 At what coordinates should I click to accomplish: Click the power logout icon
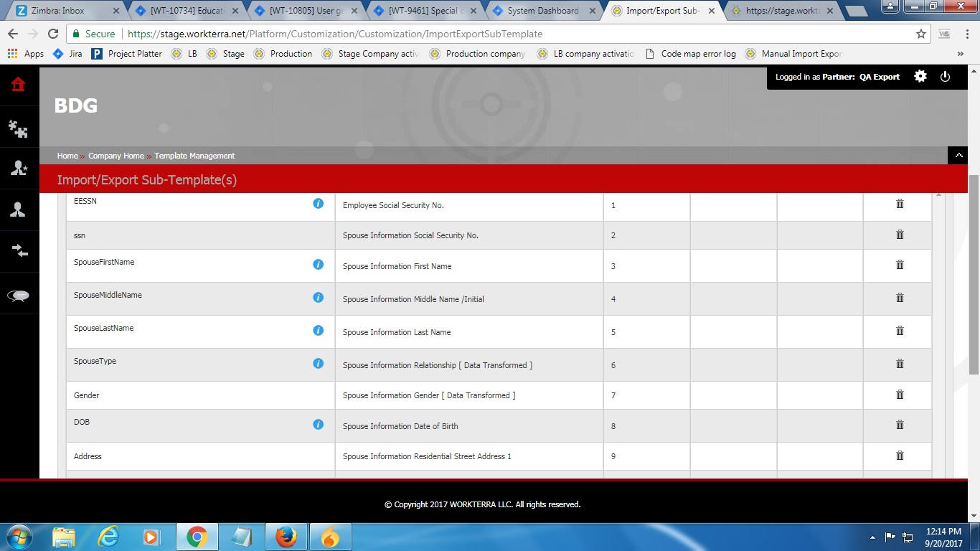click(x=945, y=77)
